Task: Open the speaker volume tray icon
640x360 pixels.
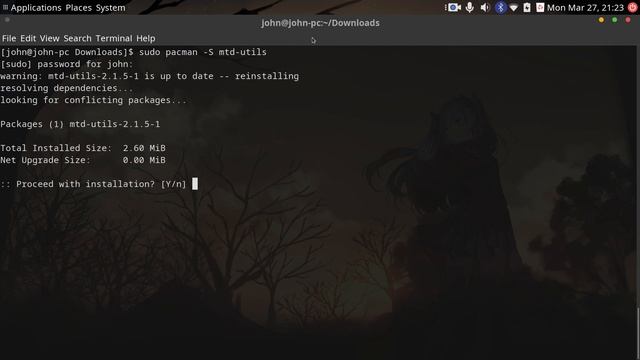Action: (485, 7)
